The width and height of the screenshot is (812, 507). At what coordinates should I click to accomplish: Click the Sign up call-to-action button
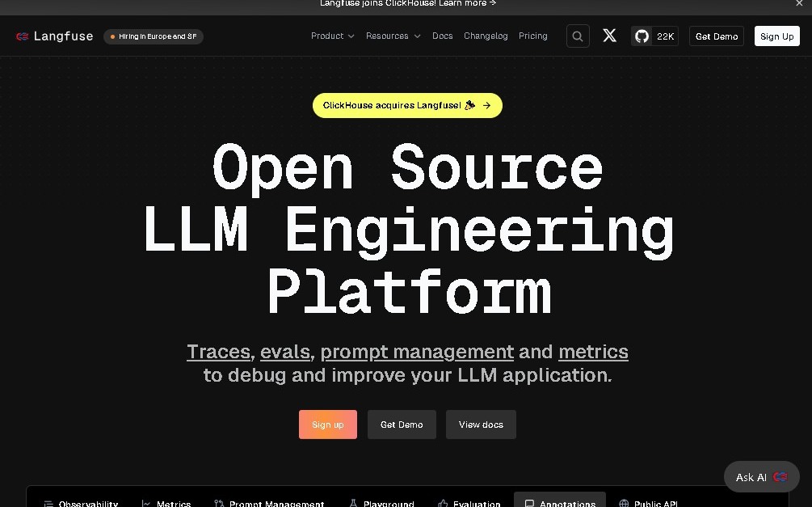(327, 424)
